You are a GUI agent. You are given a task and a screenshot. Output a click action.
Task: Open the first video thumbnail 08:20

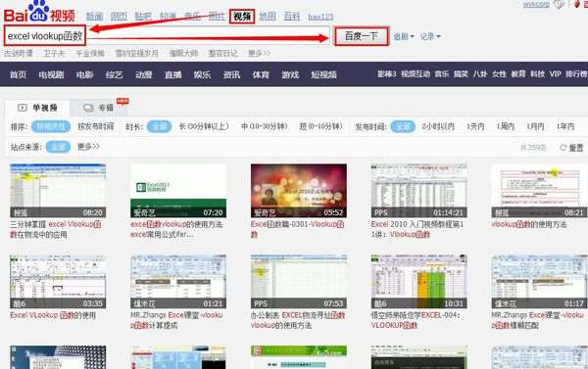[58, 191]
